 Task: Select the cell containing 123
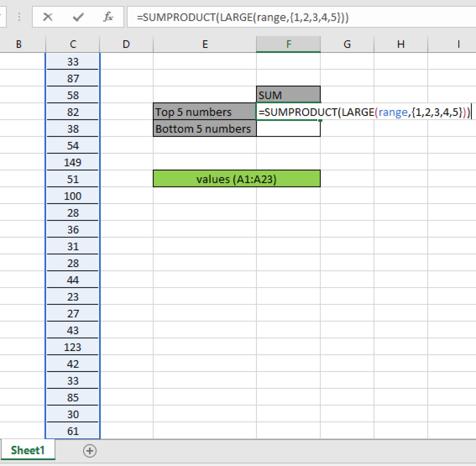(x=73, y=347)
